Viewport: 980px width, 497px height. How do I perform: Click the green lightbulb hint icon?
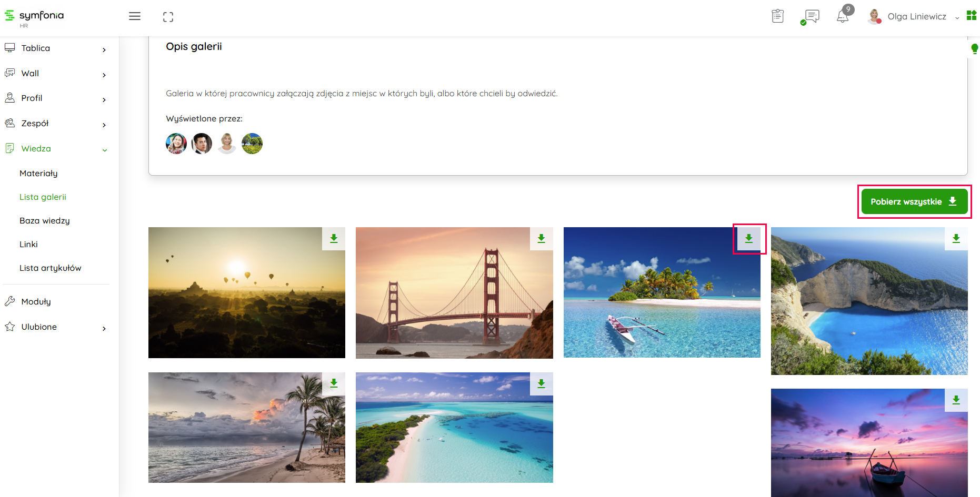click(974, 49)
